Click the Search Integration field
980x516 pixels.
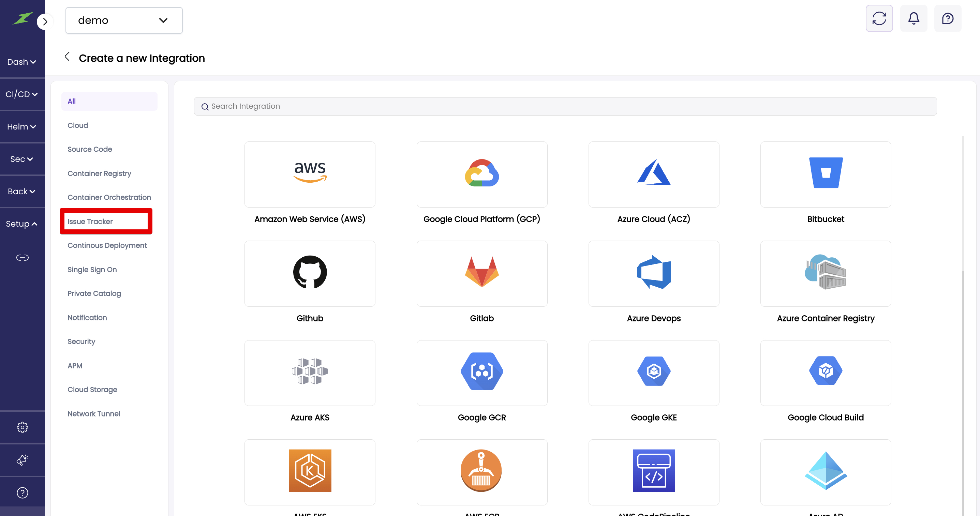click(x=565, y=106)
